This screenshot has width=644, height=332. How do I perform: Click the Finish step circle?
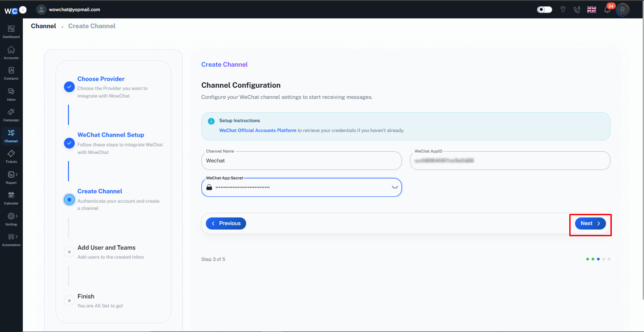point(69,301)
